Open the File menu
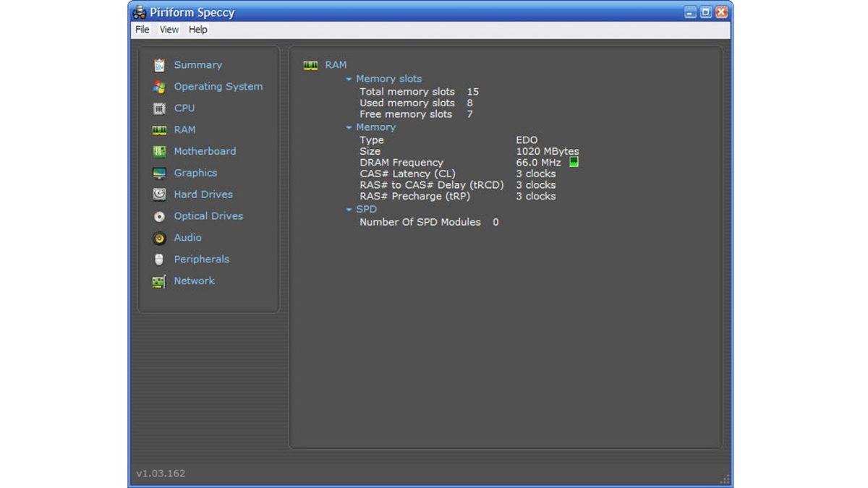Viewport: 868px width, 488px height. point(142,30)
